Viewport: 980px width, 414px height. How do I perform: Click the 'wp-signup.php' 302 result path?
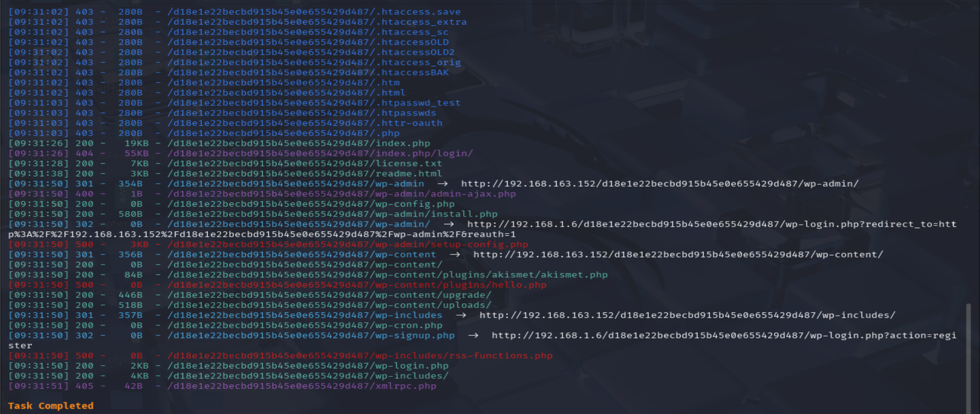tap(311, 335)
